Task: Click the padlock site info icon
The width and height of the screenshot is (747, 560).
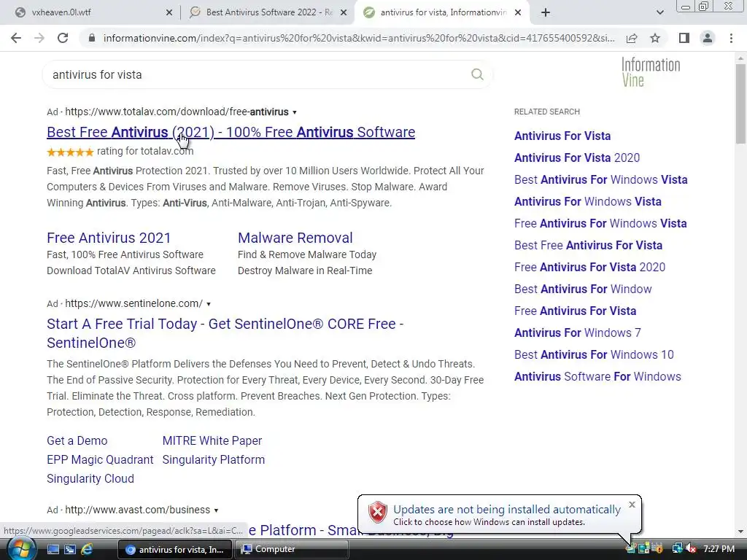Action: click(x=92, y=38)
